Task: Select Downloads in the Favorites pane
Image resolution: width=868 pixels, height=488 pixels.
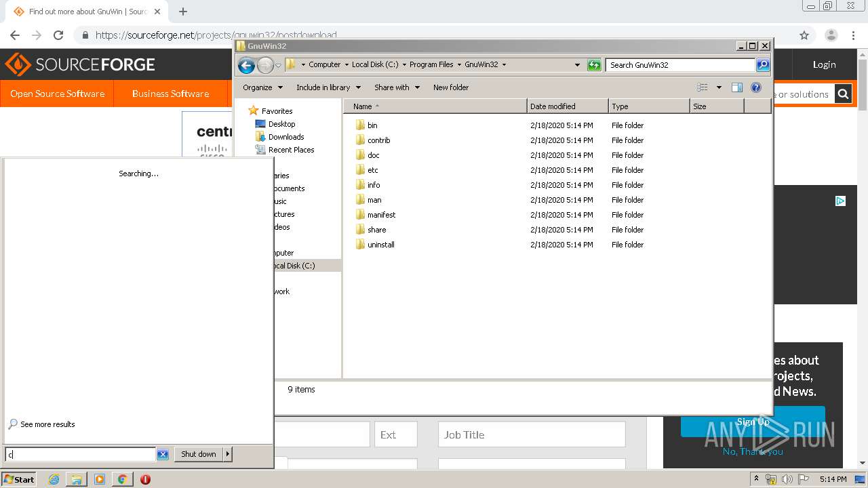Action: (285, 137)
